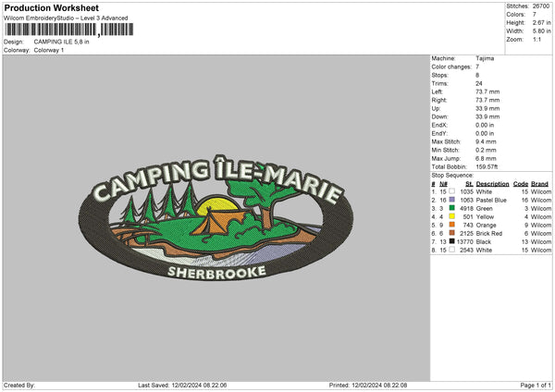The height and width of the screenshot is (392, 555).
Task: Click the stitch count 13770 for Black
Action: pos(465,242)
